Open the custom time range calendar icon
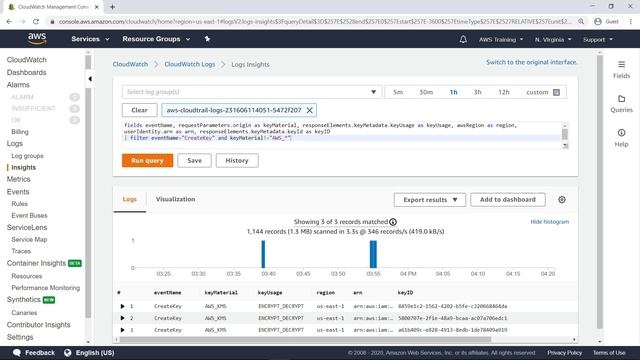The image size is (640, 360). pos(556,92)
